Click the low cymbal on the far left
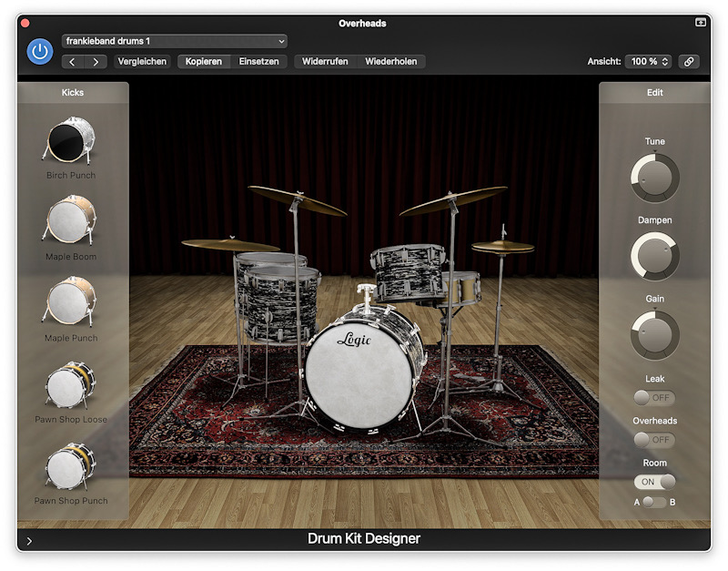 click(x=230, y=245)
